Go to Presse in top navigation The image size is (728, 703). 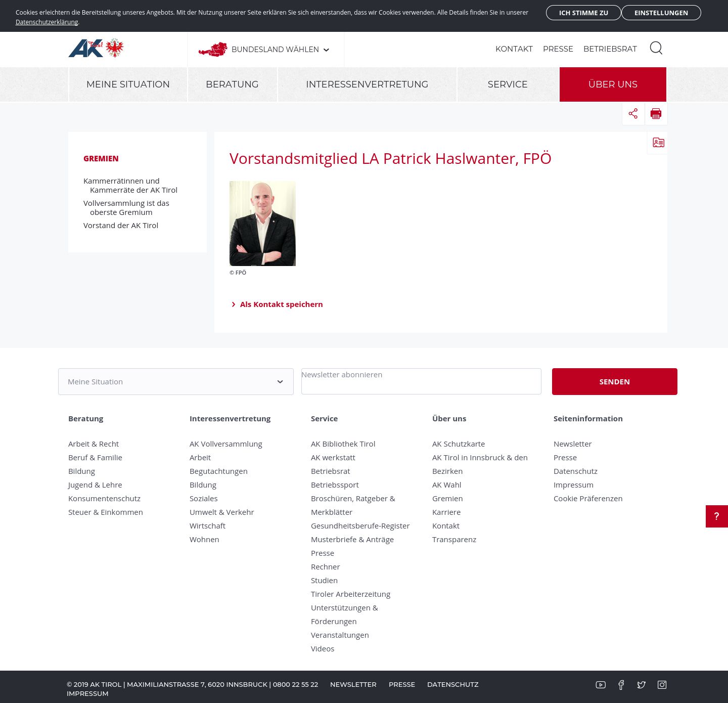(558, 49)
